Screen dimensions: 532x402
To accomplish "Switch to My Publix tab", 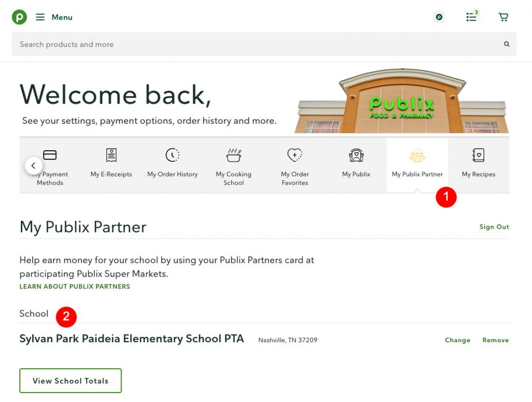I will click(x=356, y=165).
